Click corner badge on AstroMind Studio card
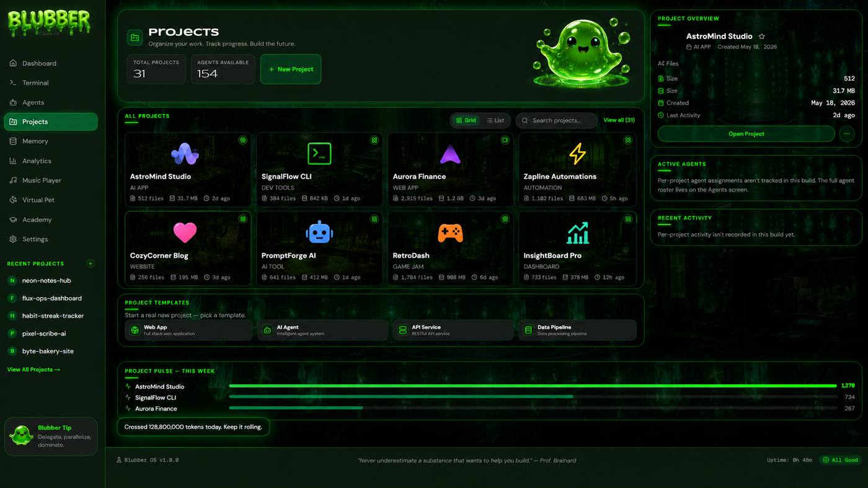This screenshot has width=868, height=488. click(x=243, y=140)
